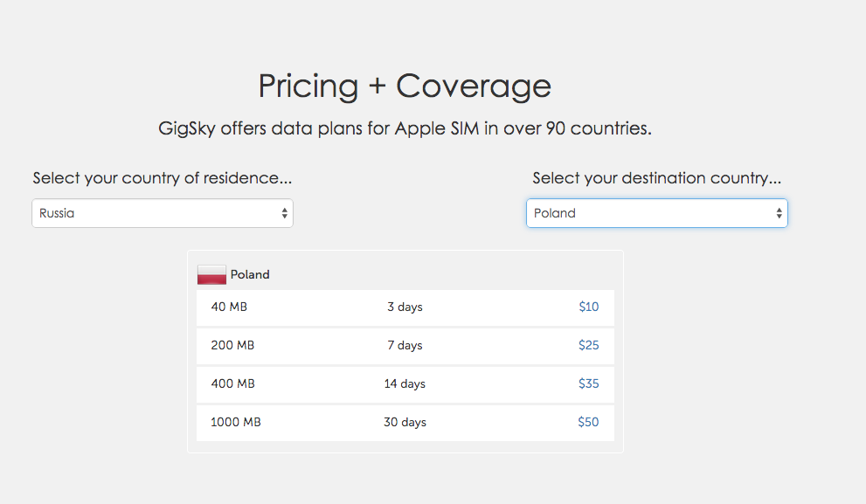Click the Pricing + Coverage heading

point(405,86)
